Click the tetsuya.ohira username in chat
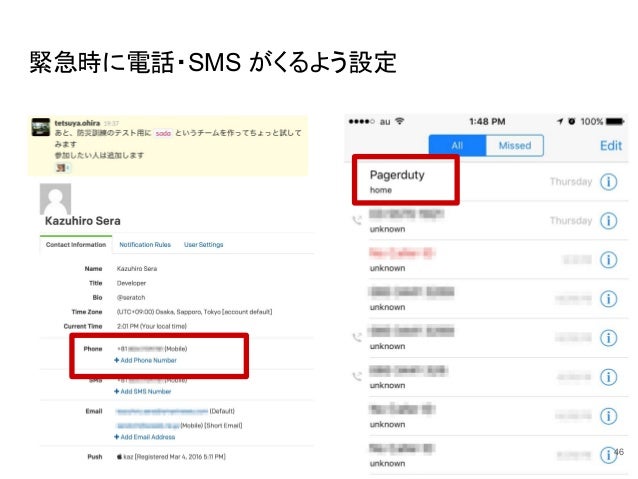Viewport: 638px width, 479px height. (x=77, y=123)
